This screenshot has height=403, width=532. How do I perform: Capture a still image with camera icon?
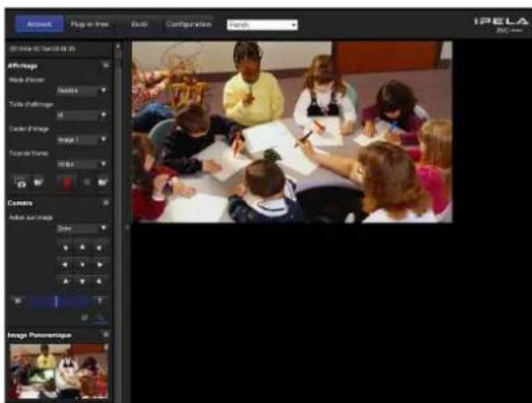coord(21,183)
